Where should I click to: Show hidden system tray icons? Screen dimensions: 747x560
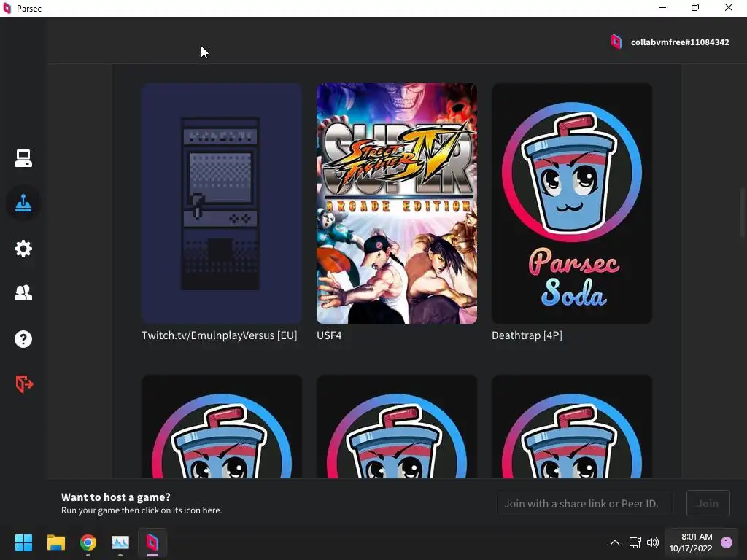[x=615, y=542]
